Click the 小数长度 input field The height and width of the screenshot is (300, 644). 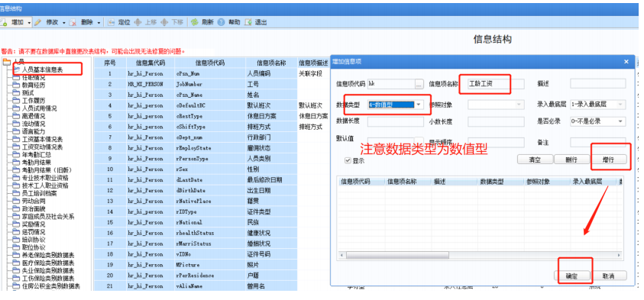point(496,121)
